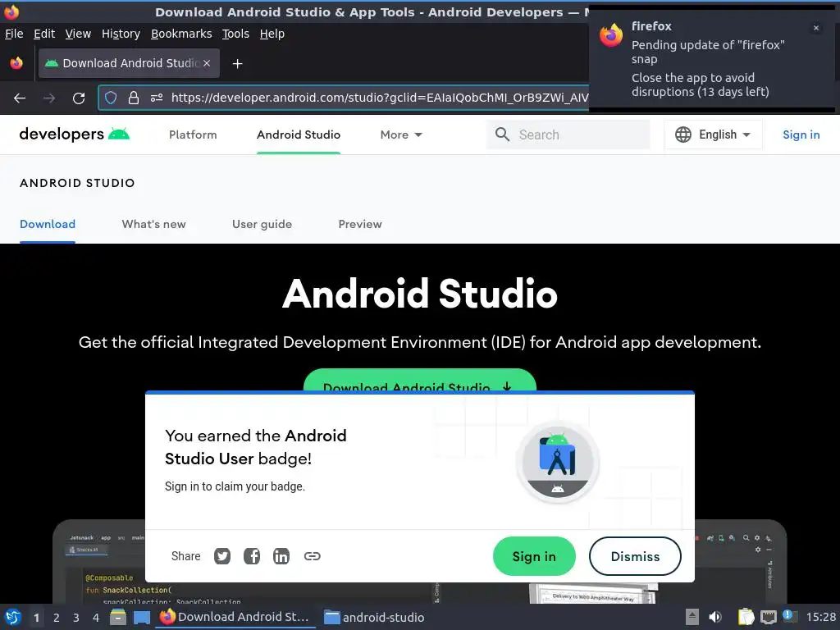
Task: Close the Firefox snap update notification
Action: pyautogui.click(x=816, y=28)
